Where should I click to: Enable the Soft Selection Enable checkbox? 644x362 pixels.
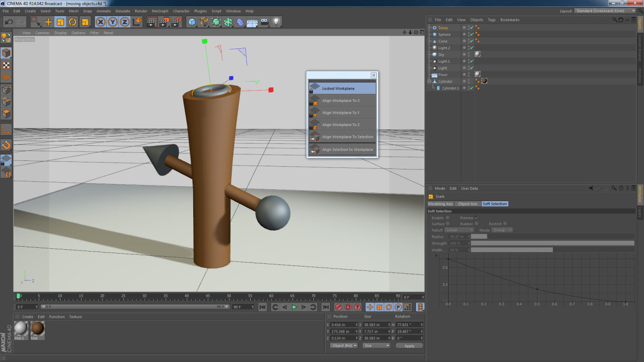click(x=448, y=218)
